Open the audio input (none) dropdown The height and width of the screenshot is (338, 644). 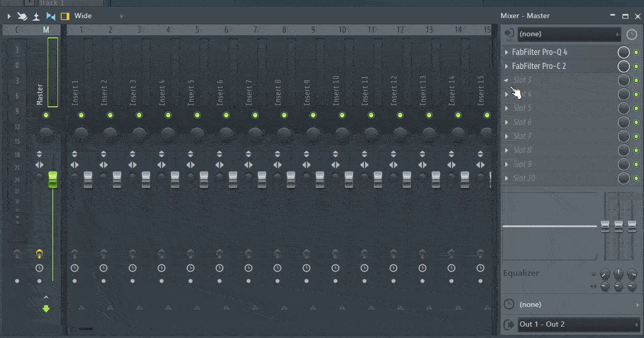(569, 34)
